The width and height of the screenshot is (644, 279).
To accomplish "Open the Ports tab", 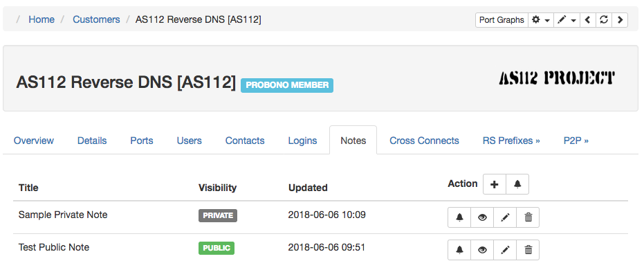I will (x=142, y=141).
